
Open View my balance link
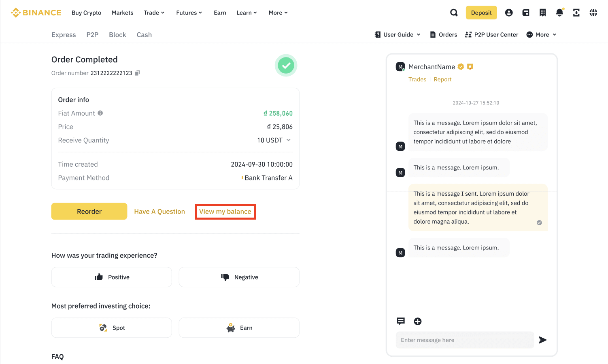225,212
